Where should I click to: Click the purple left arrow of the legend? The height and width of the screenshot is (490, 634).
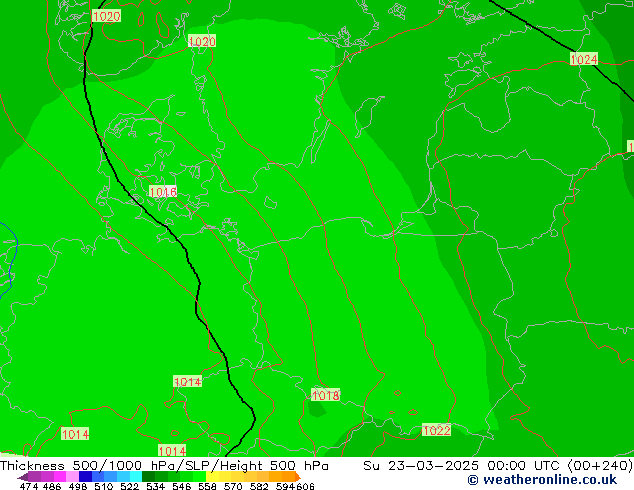pyautogui.click(x=23, y=477)
